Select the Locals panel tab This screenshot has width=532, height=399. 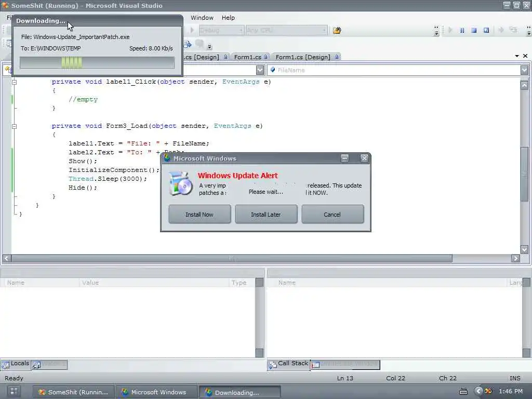16,364
